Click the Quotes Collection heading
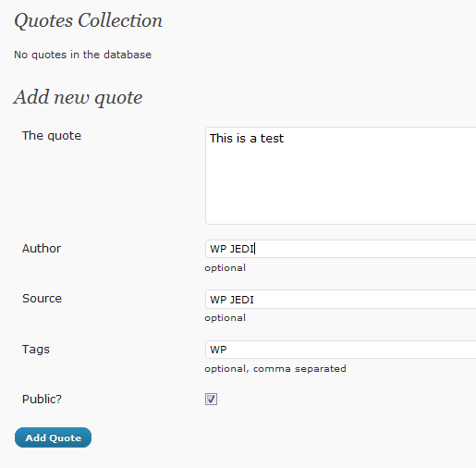The image size is (476, 468). pyautogui.click(x=88, y=20)
